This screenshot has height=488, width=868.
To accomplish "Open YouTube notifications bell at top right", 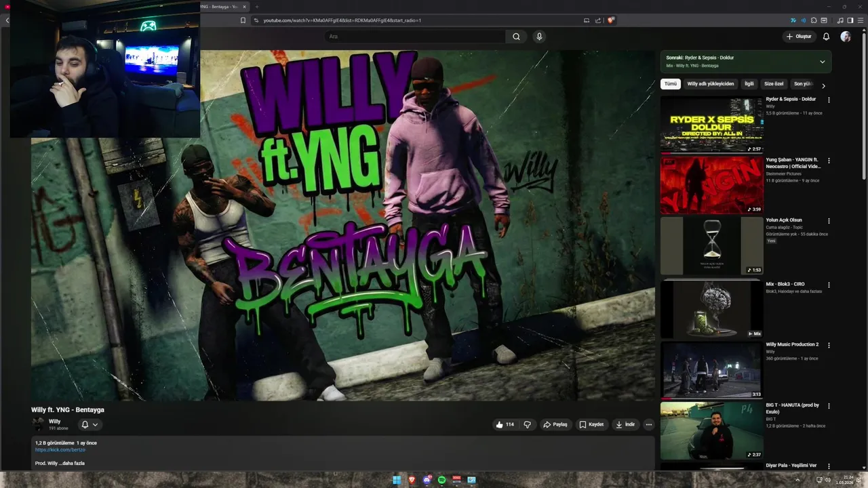I will point(826,37).
